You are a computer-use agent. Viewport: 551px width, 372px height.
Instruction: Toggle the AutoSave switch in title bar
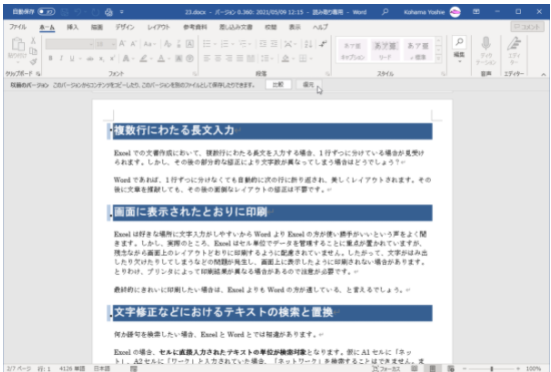coord(46,12)
